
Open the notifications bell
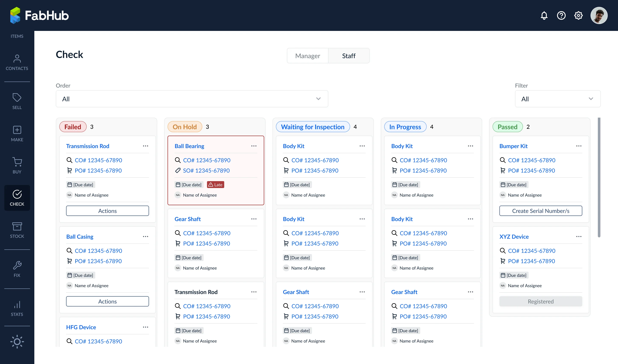pos(544,15)
